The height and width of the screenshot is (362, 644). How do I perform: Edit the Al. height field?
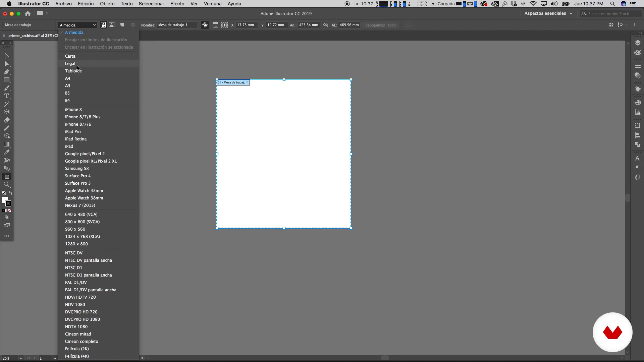(349, 25)
